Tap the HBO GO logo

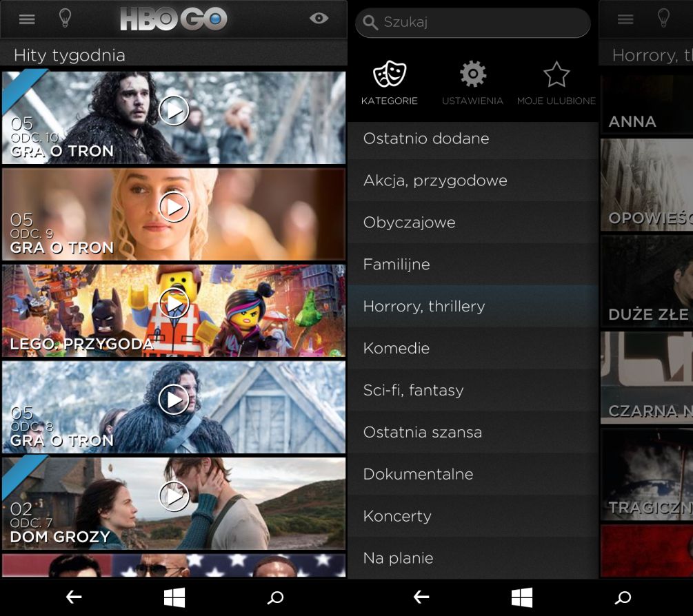pos(174,19)
